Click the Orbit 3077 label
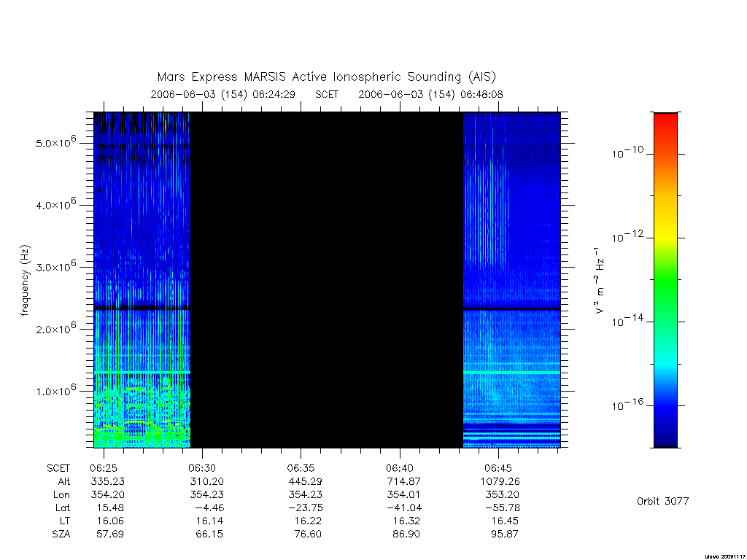Viewport: 747px width, 560px height. [x=662, y=501]
